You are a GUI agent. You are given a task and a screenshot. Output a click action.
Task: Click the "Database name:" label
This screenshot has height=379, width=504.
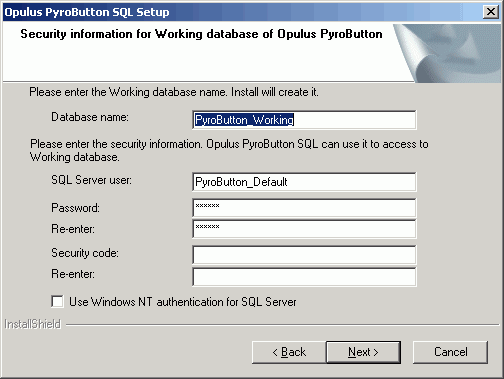click(90, 117)
